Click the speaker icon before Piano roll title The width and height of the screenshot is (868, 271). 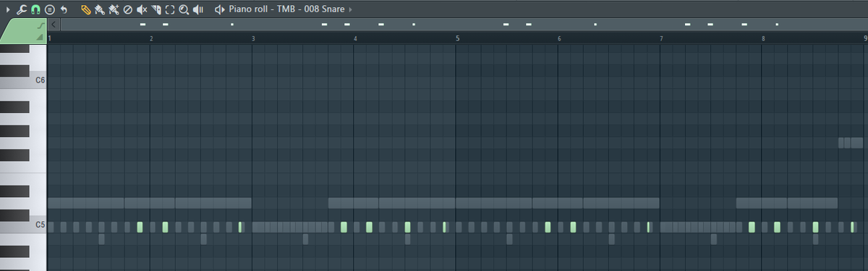pos(220,9)
